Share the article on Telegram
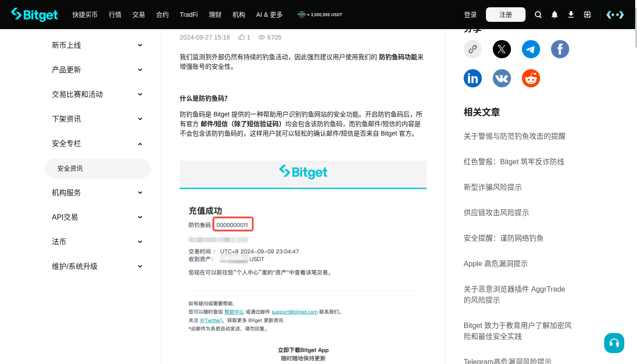637x364 pixels. coord(531,49)
